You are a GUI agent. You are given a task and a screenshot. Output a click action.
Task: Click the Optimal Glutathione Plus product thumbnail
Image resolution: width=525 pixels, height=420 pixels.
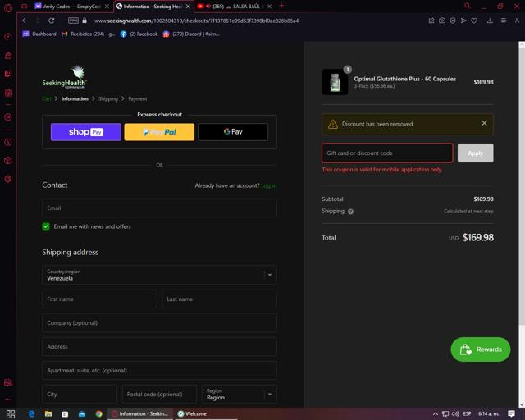pos(335,82)
